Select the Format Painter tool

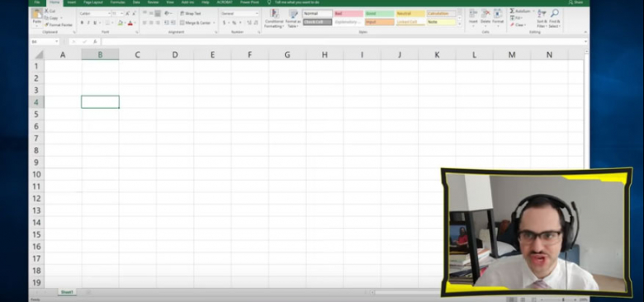(59, 25)
